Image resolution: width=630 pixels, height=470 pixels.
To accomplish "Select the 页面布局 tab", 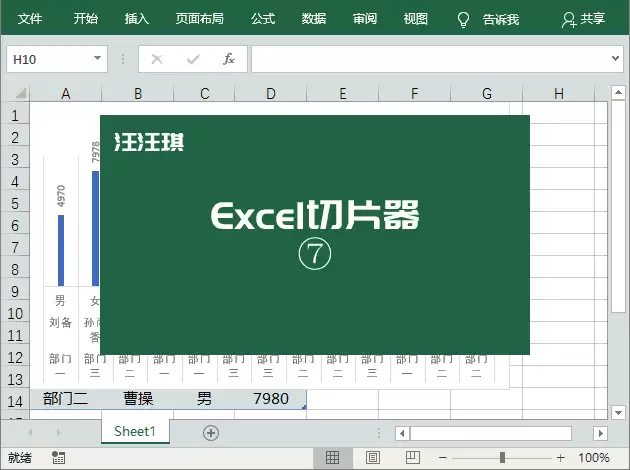I will [x=199, y=18].
